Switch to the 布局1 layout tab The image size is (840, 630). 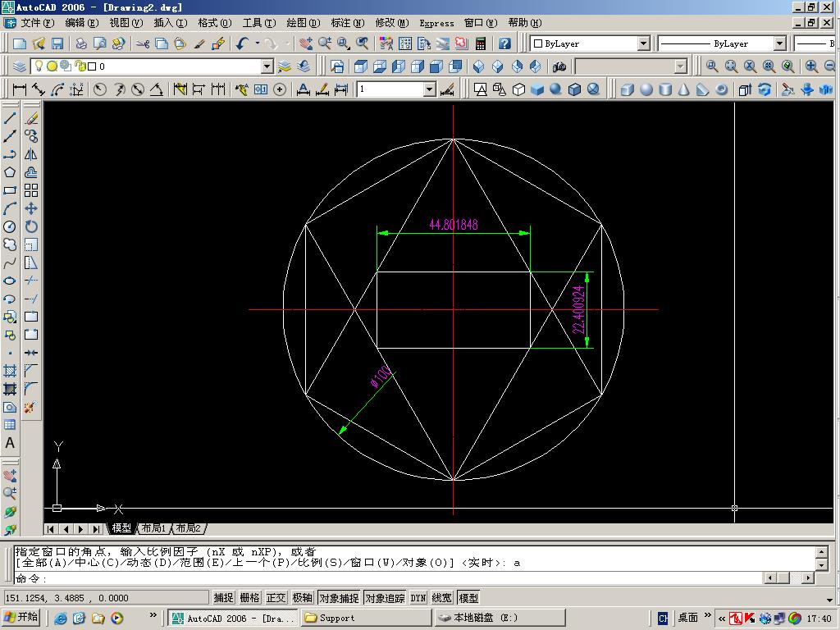coord(153,528)
